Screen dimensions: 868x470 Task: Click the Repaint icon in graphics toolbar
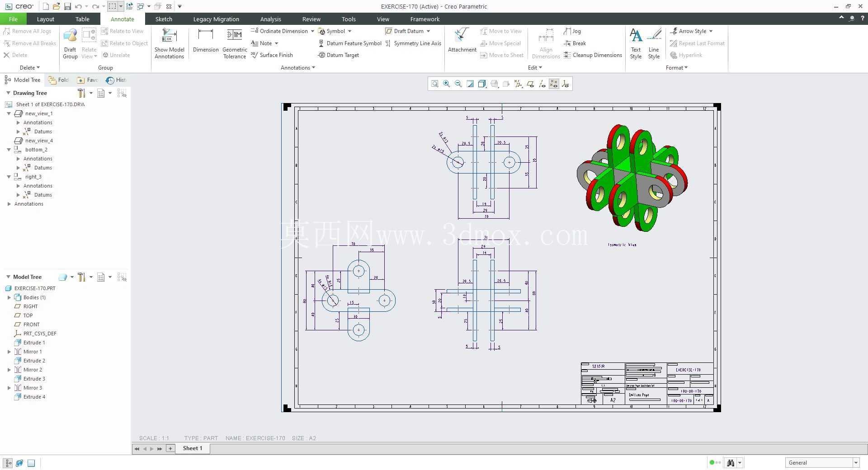[470, 84]
